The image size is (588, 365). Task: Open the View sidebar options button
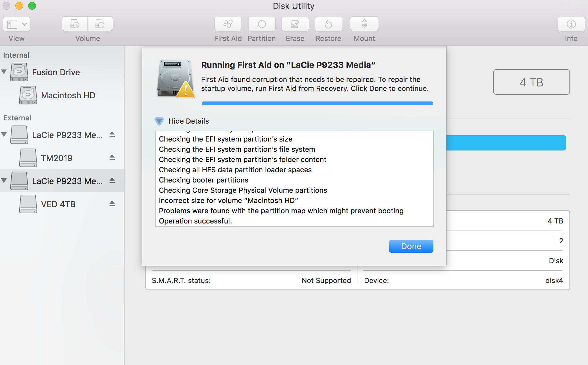[17, 24]
